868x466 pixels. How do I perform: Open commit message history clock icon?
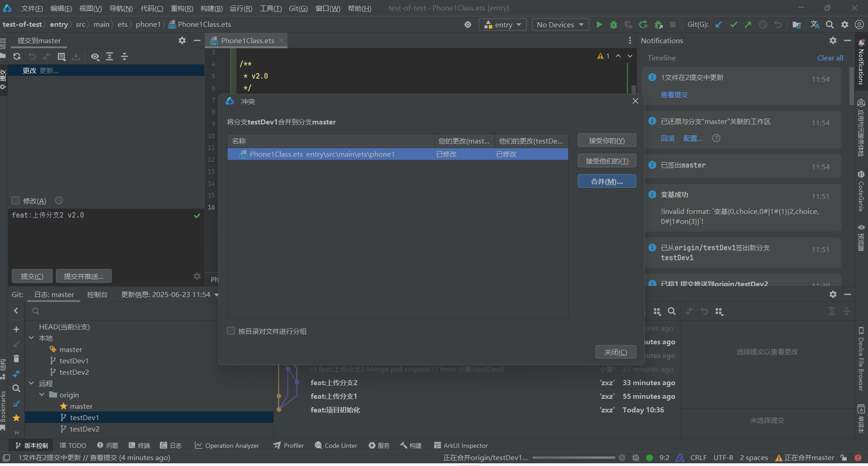(x=59, y=200)
